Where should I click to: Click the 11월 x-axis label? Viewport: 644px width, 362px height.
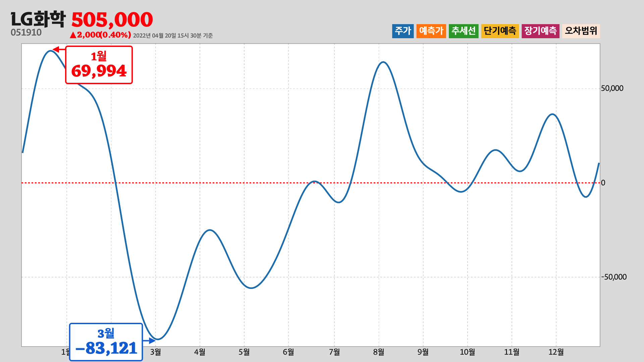(x=512, y=352)
